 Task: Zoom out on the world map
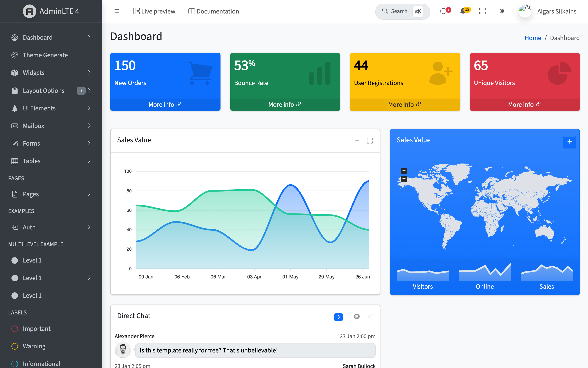coord(404,179)
